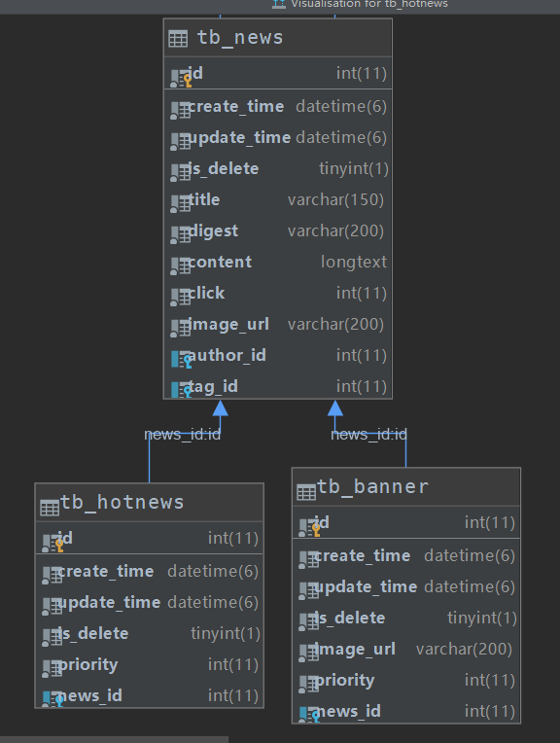Screen dimensions: 560x743
Task: Click the tb_news table icon
Action: pyautogui.click(x=178, y=38)
